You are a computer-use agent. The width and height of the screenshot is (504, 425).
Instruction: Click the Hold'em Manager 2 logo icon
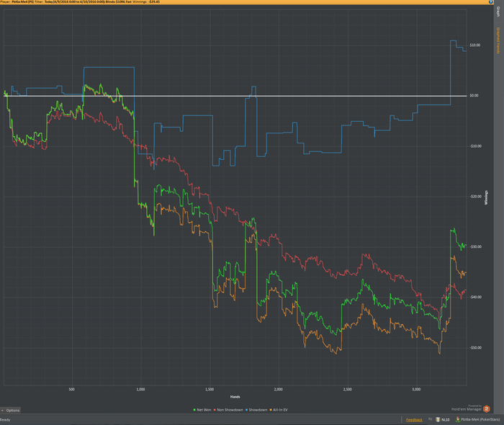[486, 409]
